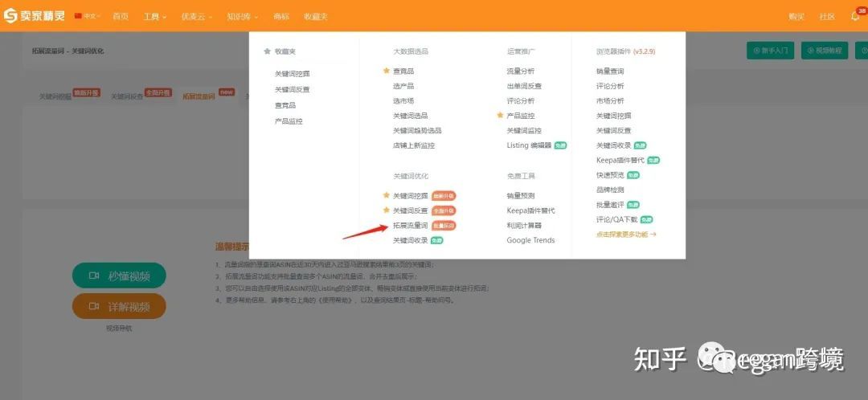Open 利润计算器 entry
Image resolution: width=868 pixels, height=400 pixels.
click(524, 226)
